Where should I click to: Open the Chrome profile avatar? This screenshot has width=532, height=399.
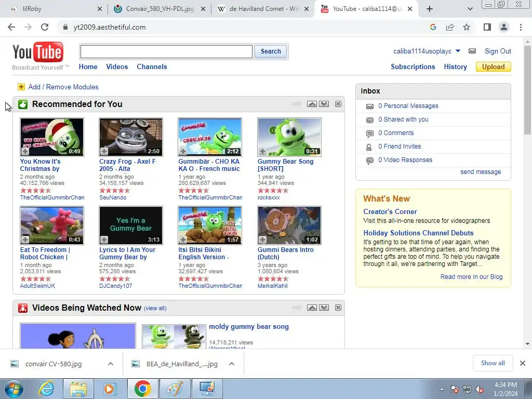tap(504, 27)
